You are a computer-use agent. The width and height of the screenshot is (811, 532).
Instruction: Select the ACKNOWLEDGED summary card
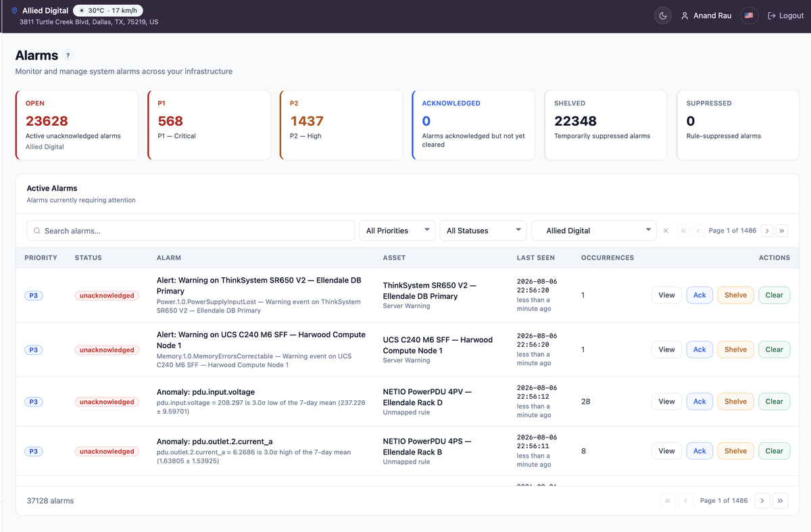tap(473, 125)
